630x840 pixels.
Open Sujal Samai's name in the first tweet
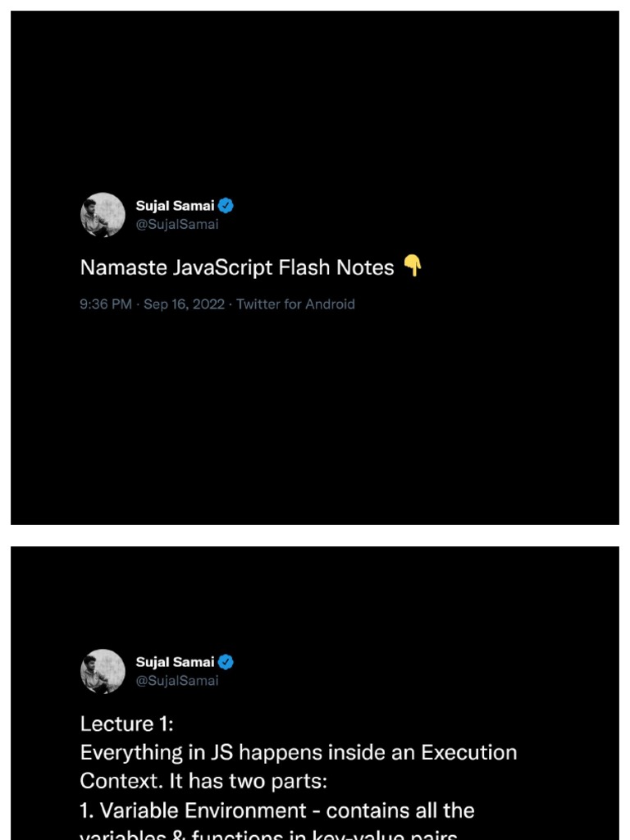click(175, 206)
